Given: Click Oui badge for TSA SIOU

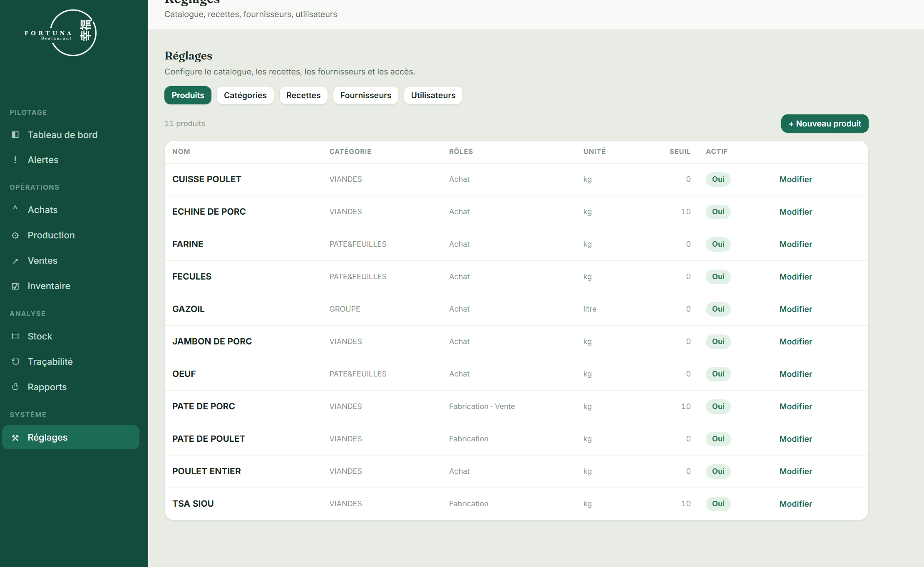Looking at the screenshot, I should pos(718,504).
